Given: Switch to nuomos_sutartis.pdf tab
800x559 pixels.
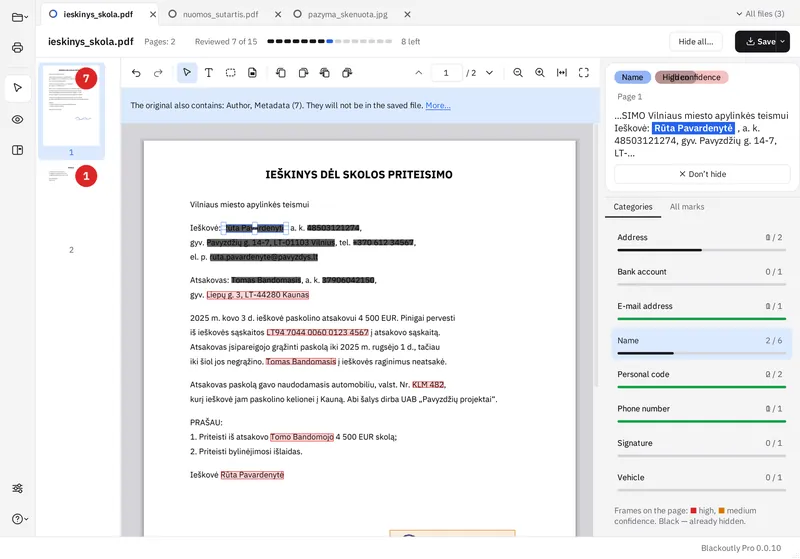Looking at the screenshot, I should click(x=220, y=14).
